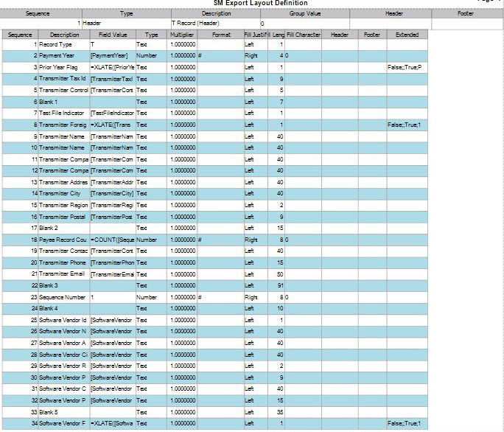Select the Payee Record Cou description cell

[x=62, y=240]
